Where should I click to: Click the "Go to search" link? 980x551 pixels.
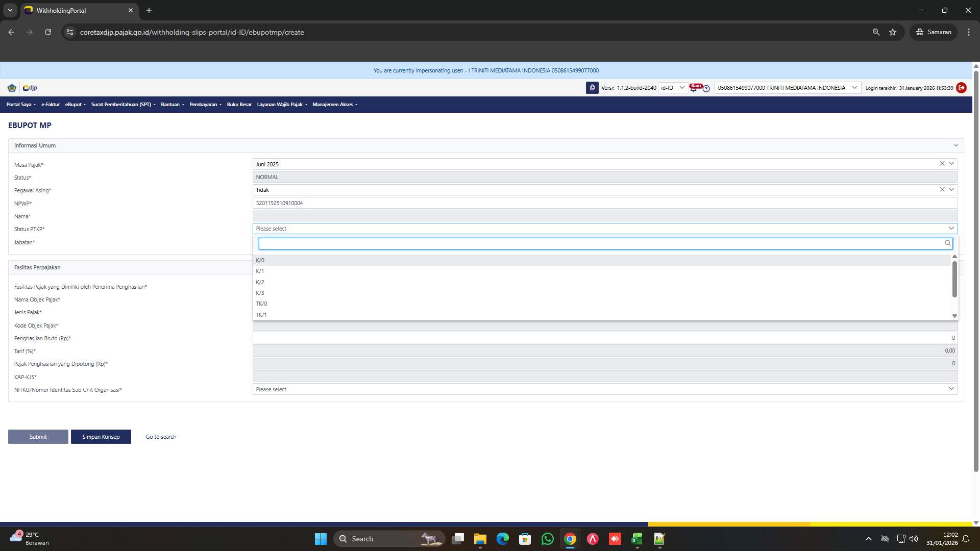click(160, 437)
